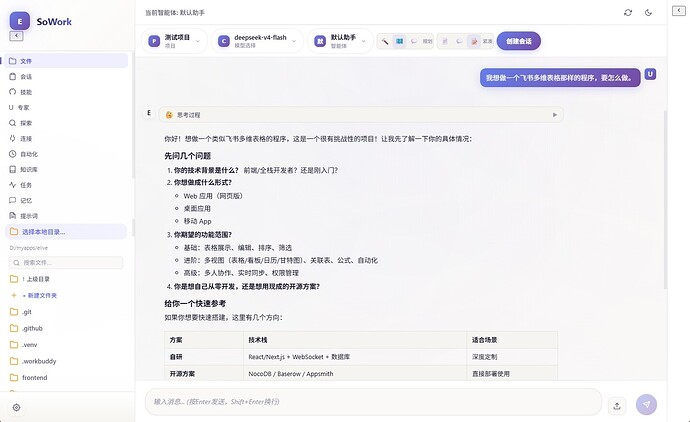The width and height of the screenshot is (690, 422).
Task: Click the user message bubble
Action: tap(560, 77)
